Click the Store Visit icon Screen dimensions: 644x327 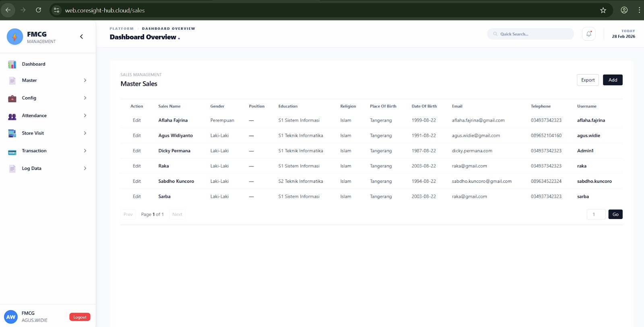click(x=12, y=133)
